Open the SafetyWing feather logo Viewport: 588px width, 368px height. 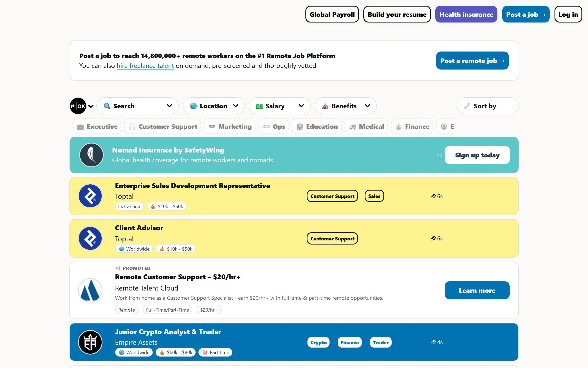[x=91, y=155]
